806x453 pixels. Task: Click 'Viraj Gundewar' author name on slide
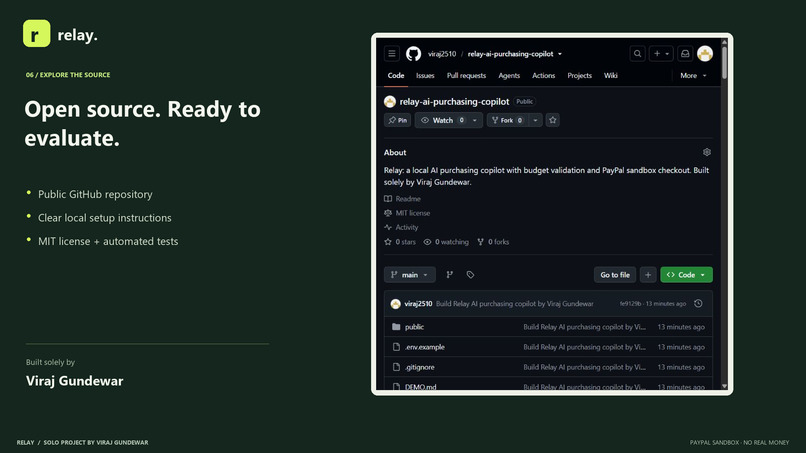(75, 381)
